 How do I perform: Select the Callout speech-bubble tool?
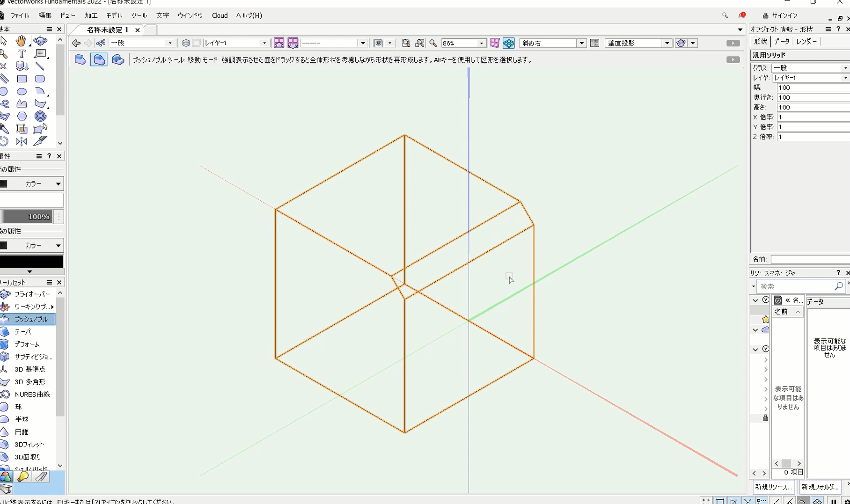tap(40, 54)
